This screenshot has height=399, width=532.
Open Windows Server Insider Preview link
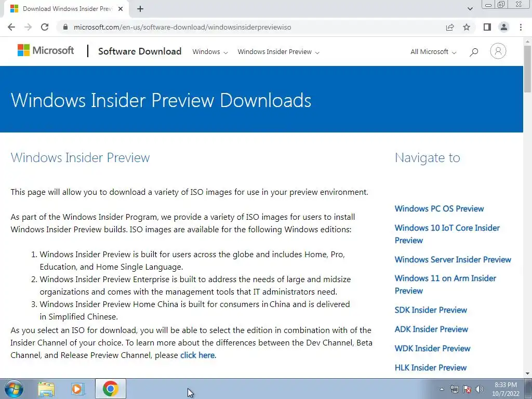453,260
